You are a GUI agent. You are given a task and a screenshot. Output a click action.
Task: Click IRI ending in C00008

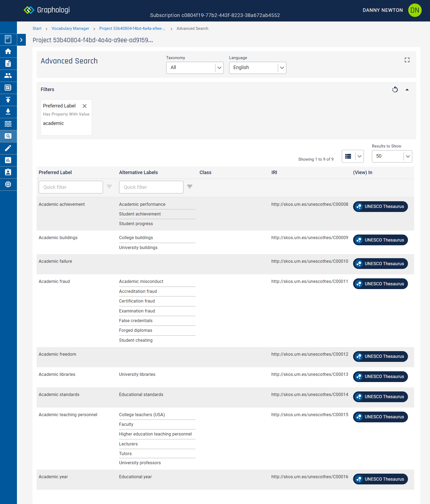310,204
